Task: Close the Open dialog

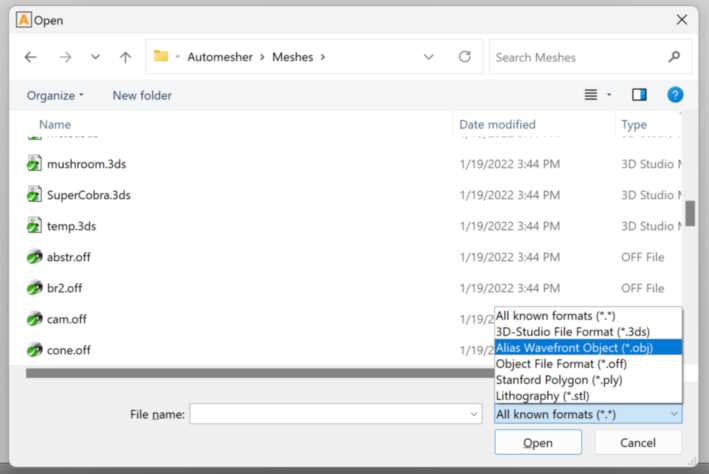Action: click(682, 19)
